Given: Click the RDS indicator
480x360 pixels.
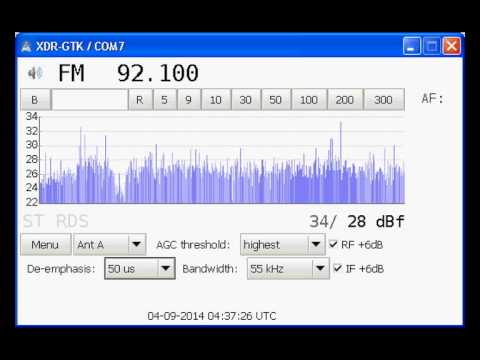Looking at the screenshot, I should 72,221.
